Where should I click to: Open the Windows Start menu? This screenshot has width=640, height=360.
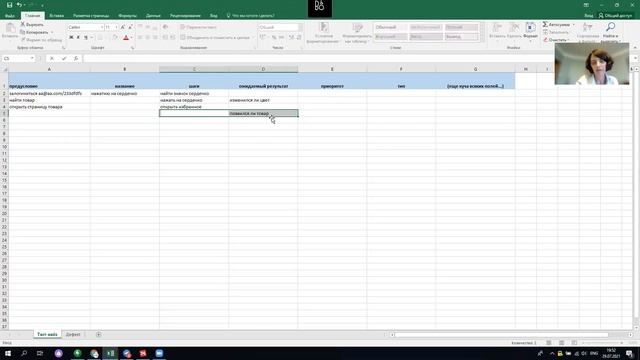pyautogui.click(x=8, y=353)
